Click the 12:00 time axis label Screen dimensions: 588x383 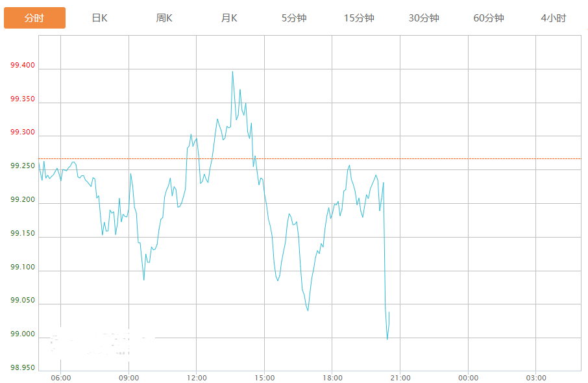[x=197, y=378]
